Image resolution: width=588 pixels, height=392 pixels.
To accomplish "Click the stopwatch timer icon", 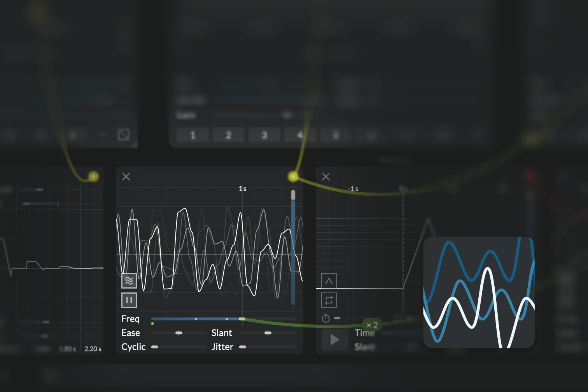I will pyautogui.click(x=326, y=318).
